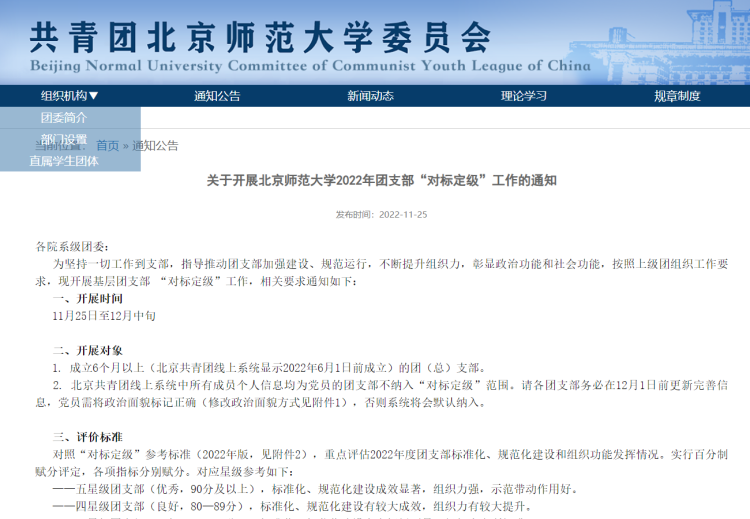
Task: Select 部门设置 in the dropdown submenu
Action: [x=64, y=139]
